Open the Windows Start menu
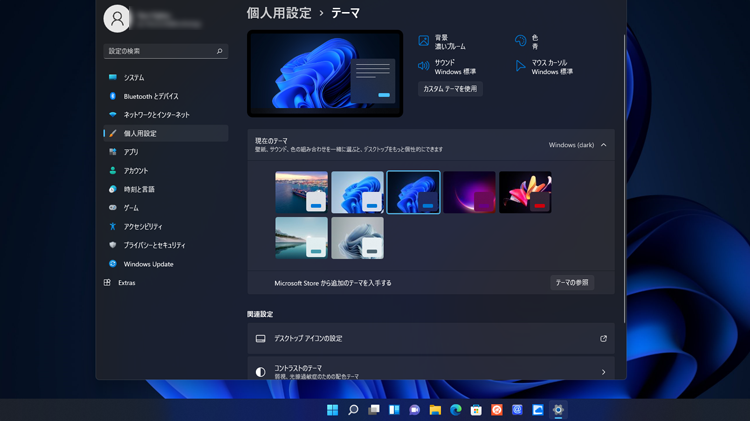Image resolution: width=750 pixels, height=421 pixels. pyautogui.click(x=332, y=410)
